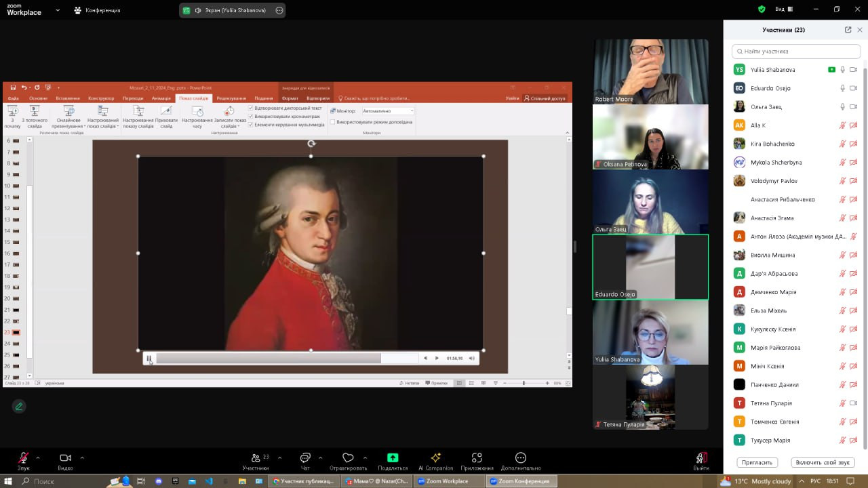
Task: Expand audio options arrow beside Звук
Action: 37,457
